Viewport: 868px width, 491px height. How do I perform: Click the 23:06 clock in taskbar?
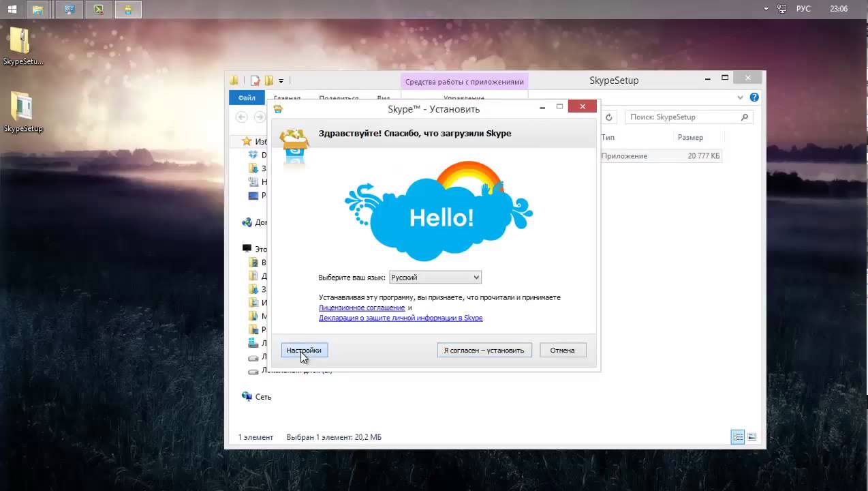tap(839, 9)
